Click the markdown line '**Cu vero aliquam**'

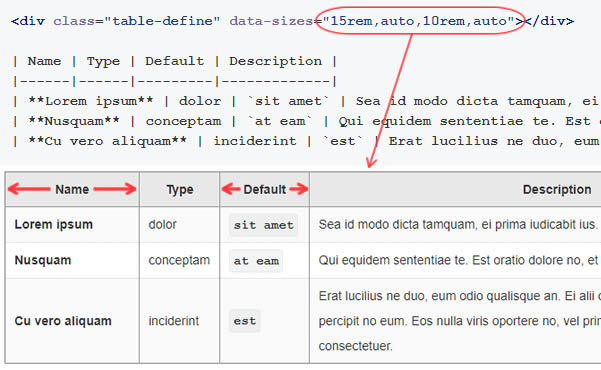(x=306, y=141)
